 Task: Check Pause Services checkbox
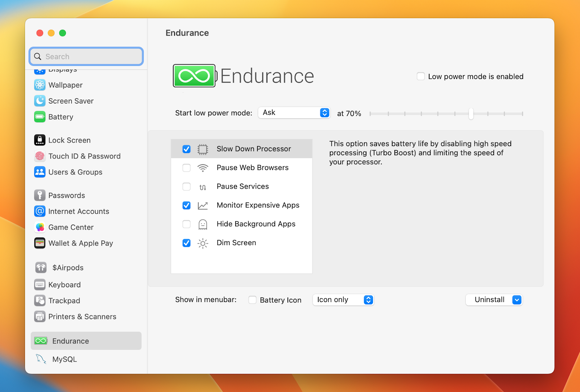(x=186, y=187)
